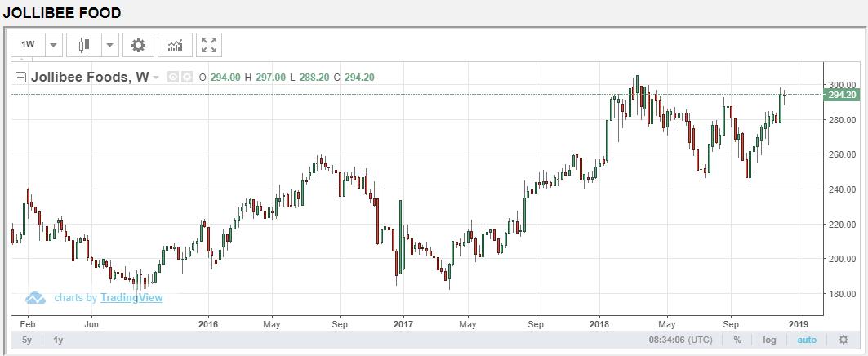This screenshot has width=868, height=356.
Task: Switch to the 5y time range
Action: click(x=27, y=340)
